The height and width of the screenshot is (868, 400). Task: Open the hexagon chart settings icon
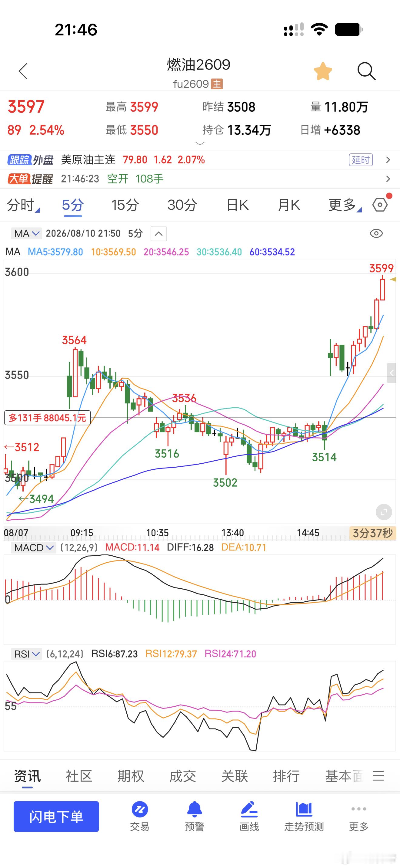[380, 205]
